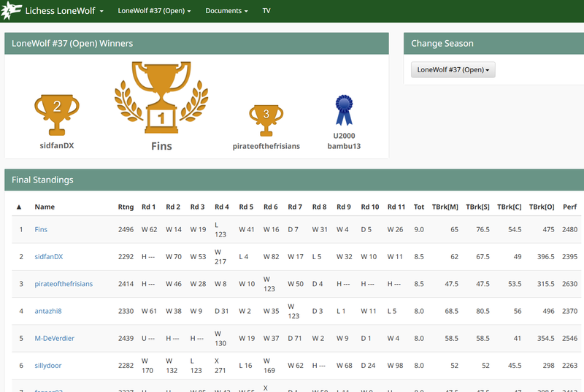The width and height of the screenshot is (584, 392).
Task: Click the Perf column header
Action: tap(569, 207)
